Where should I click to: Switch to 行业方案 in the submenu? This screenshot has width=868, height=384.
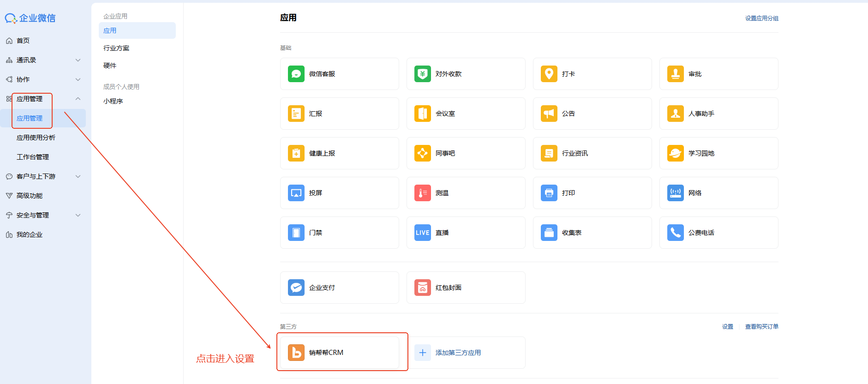click(116, 48)
